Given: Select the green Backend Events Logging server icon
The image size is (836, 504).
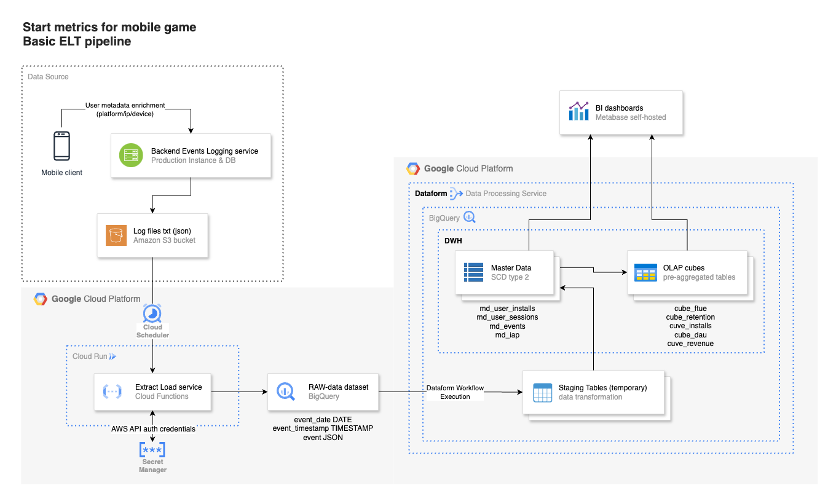Looking at the screenshot, I should 131,156.
